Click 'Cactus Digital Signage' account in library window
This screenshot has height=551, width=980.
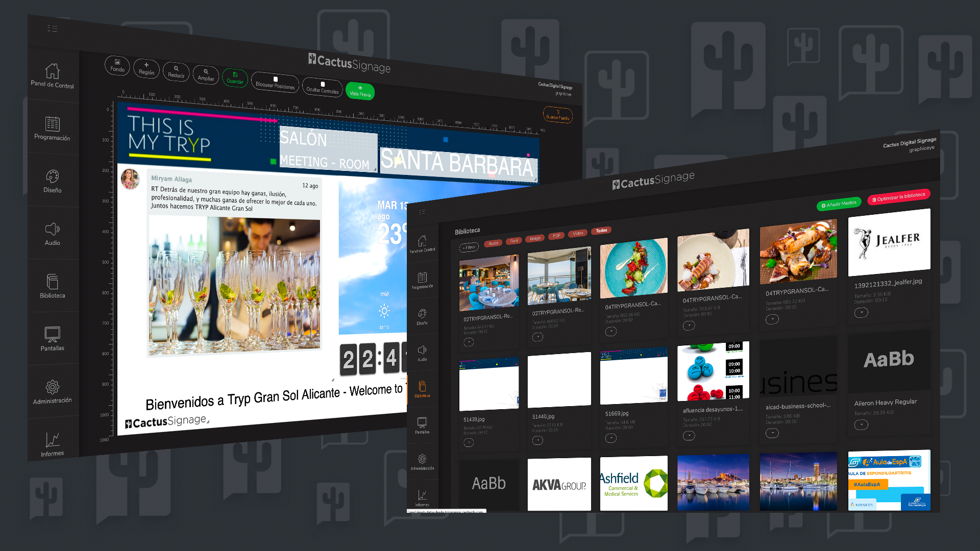coord(910,142)
